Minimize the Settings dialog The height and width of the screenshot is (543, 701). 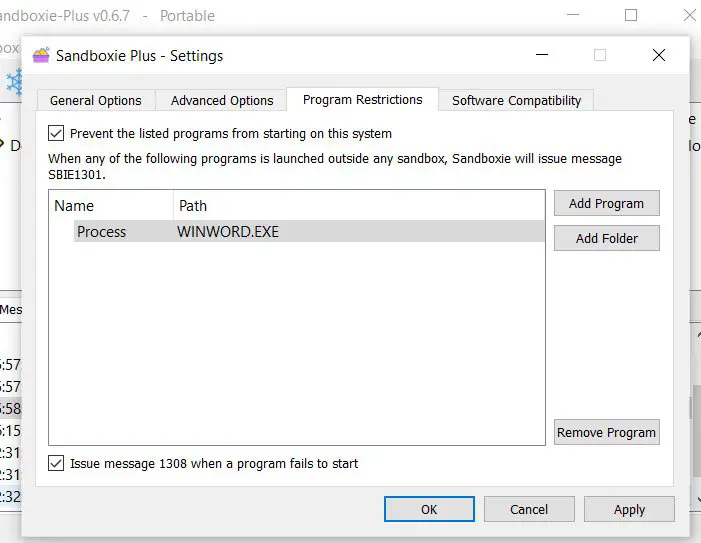coord(542,55)
